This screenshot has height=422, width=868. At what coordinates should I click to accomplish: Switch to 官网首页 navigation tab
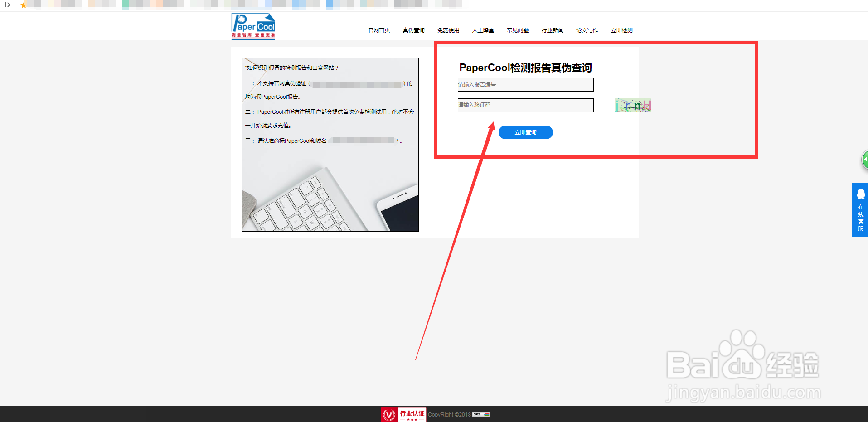click(379, 30)
